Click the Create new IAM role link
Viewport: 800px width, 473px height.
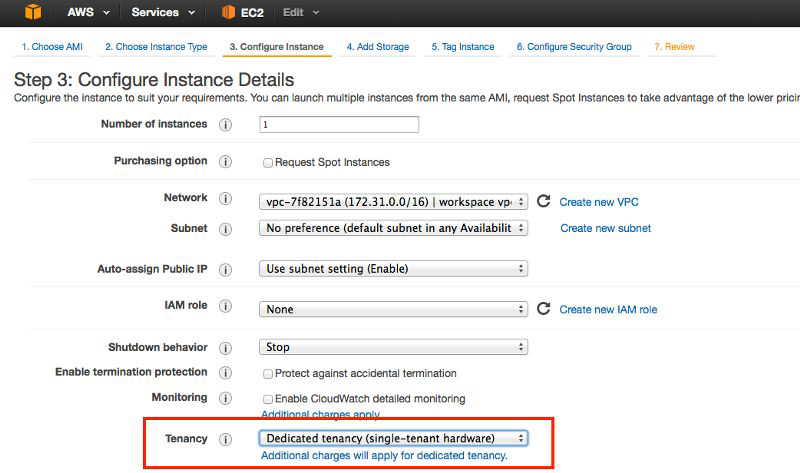608,310
